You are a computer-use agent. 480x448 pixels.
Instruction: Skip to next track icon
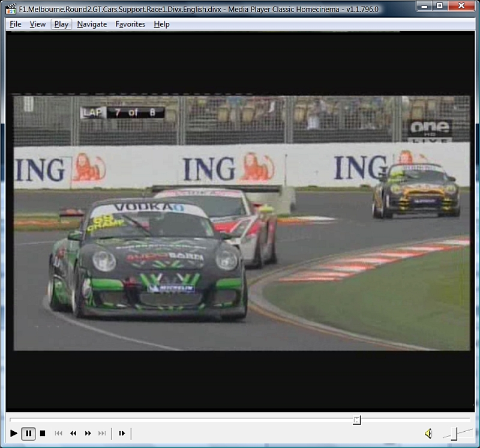click(102, 433)
